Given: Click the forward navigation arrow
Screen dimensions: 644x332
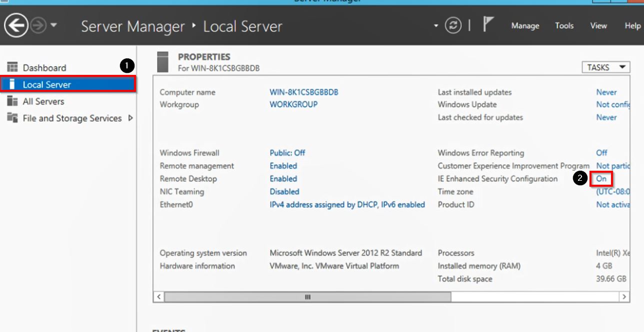Looking at the screenshot, I should pyautogui.click(x=38, y=25).
